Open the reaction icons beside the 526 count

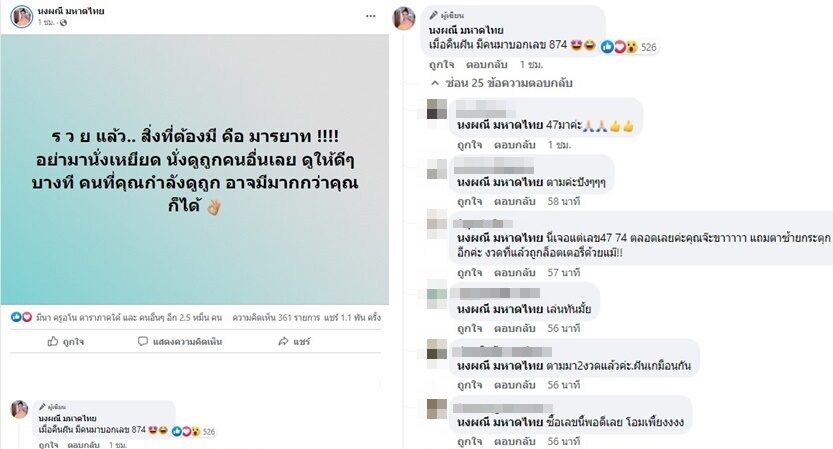pos(619,47)
